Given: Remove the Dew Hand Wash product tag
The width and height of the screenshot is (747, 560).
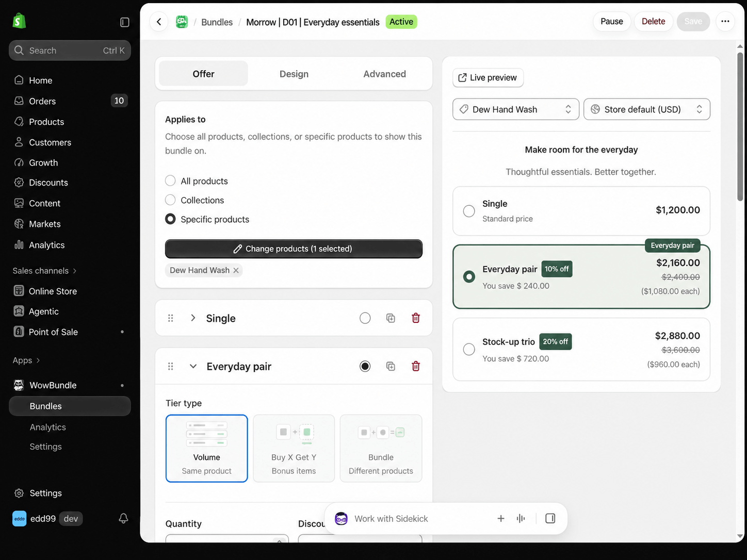Looking at the screenshot, I should (x=236, y=270).
